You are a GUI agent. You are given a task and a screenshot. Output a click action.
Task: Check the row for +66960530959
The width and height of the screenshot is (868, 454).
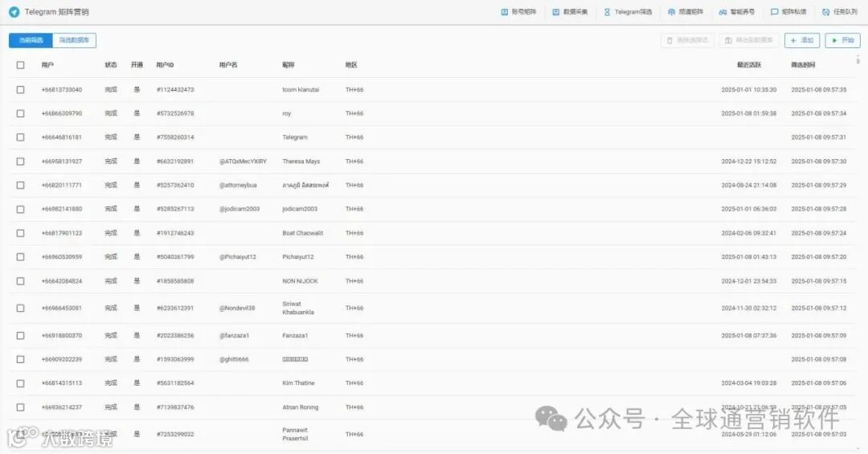coord(20,257)
